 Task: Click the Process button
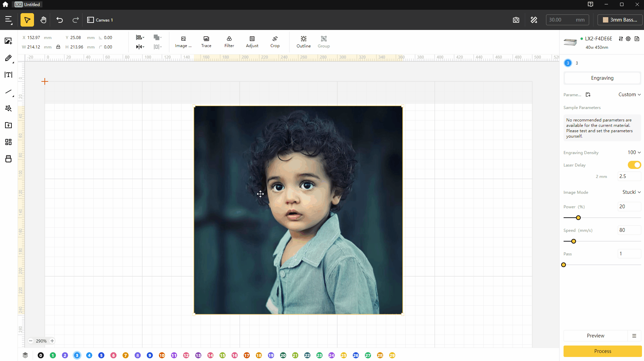[x=602, y=351]
